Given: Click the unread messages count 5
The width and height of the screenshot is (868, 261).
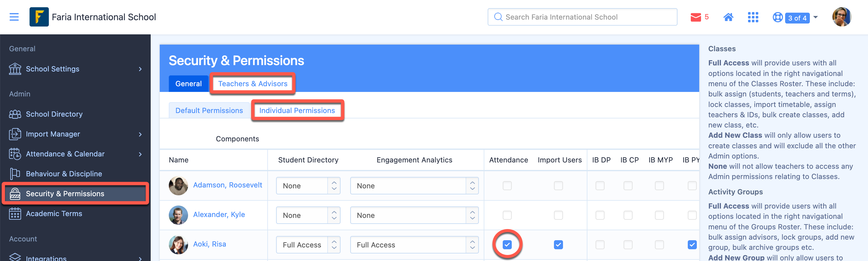Looking at the screenshot, I should click(x=706, y=17).
